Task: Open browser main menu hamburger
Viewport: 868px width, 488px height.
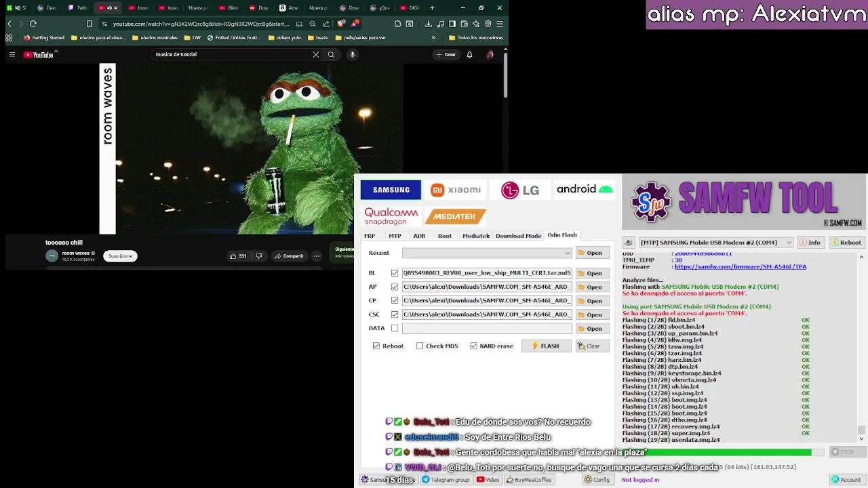Action: 500,24
